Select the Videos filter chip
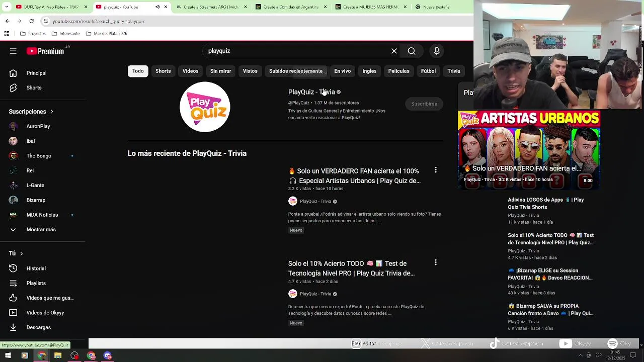 190,71
